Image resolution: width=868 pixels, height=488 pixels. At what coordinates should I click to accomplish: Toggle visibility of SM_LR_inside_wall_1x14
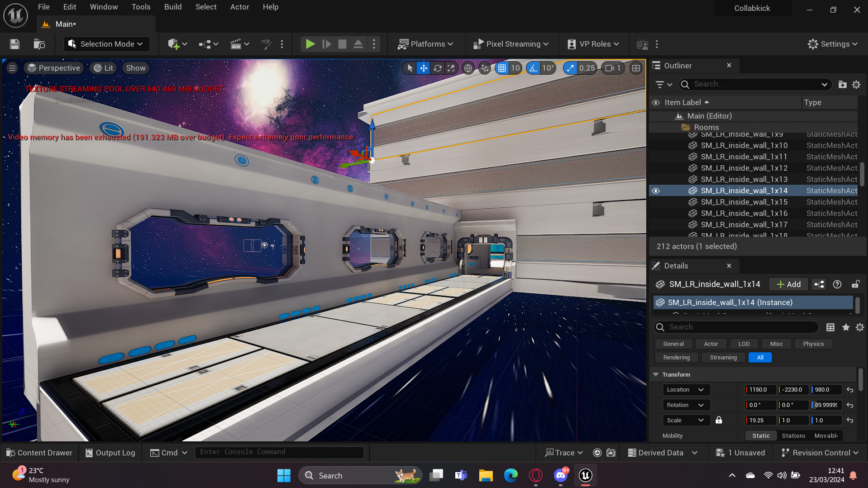coord(656,191)
